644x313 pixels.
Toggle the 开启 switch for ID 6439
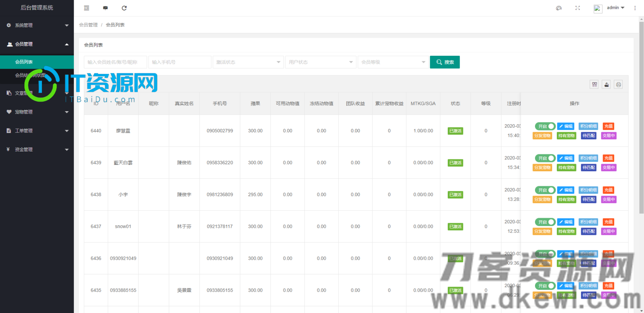point(545,158)
